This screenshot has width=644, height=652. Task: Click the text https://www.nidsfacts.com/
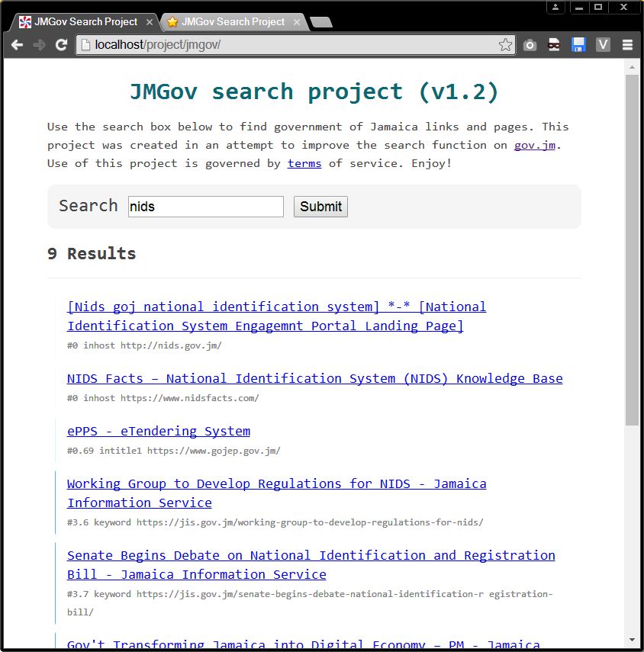tap(190, 398)
